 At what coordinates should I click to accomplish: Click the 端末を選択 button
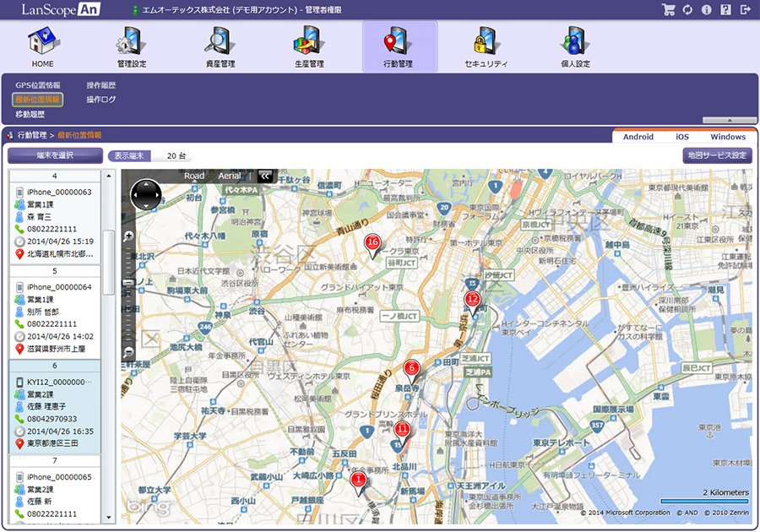point(55,155)
